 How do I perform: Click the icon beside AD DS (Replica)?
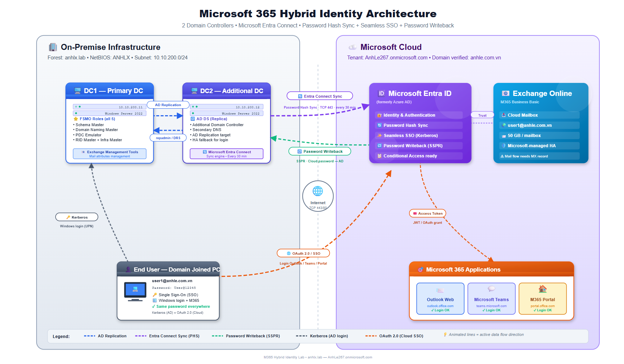193,119
